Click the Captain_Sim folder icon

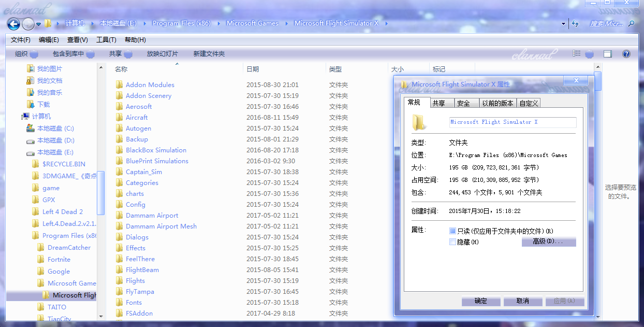click(x=119, y=172)
